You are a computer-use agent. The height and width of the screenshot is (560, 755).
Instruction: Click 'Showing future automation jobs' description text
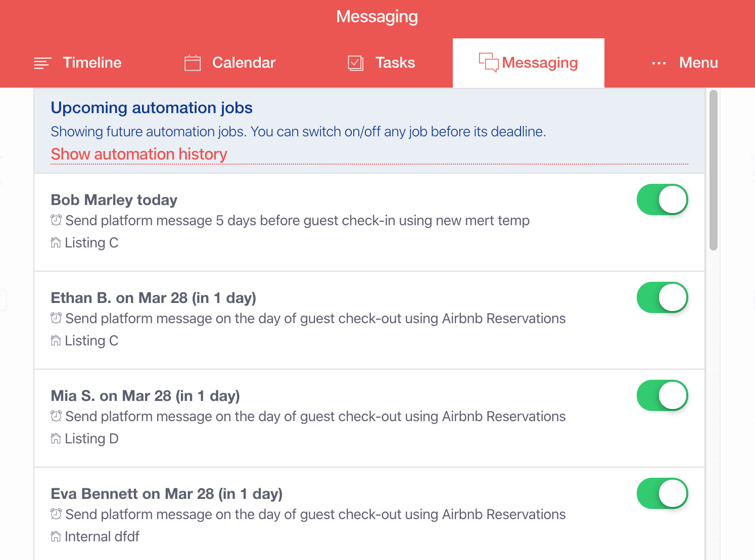[298, 132]
